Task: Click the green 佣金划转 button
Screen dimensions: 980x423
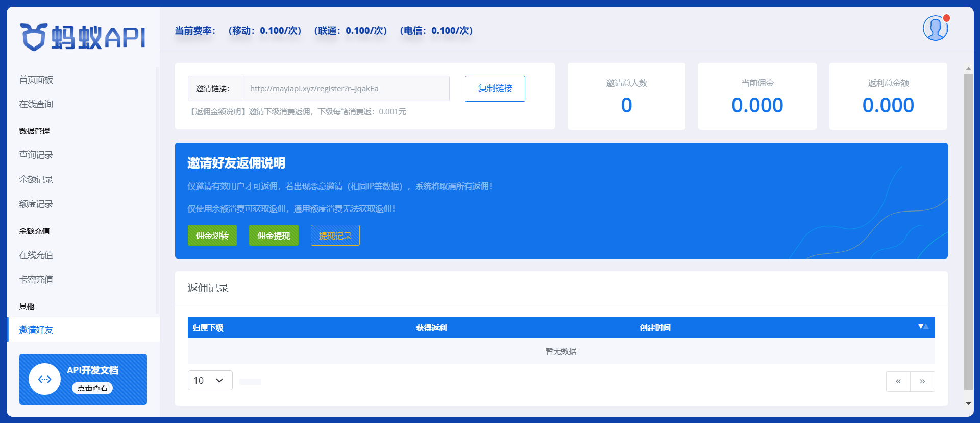Action: coord(212,236)
